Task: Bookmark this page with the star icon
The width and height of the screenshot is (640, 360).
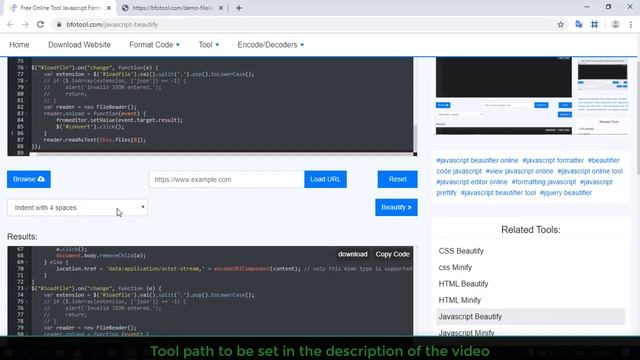Action: [560, 24]
